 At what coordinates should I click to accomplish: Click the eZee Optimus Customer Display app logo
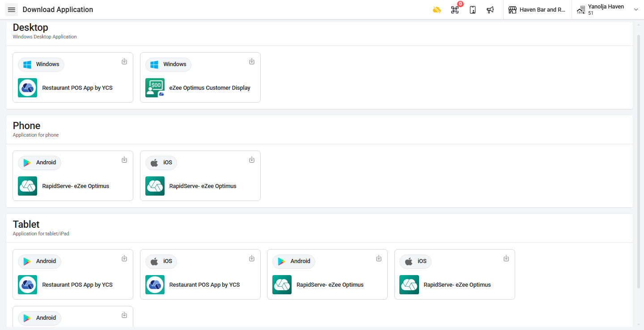point(155,88)
